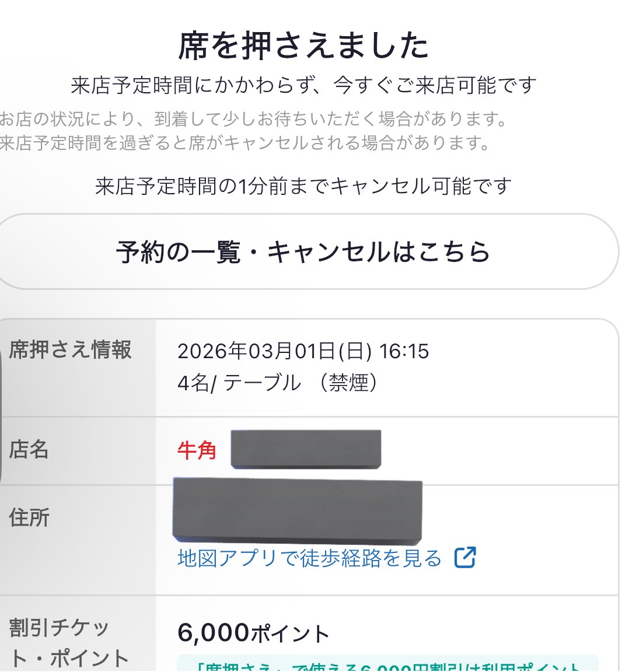Select the 店名 row label
Viewport: 622px width, 672px height.
click(x=29, y=450)
